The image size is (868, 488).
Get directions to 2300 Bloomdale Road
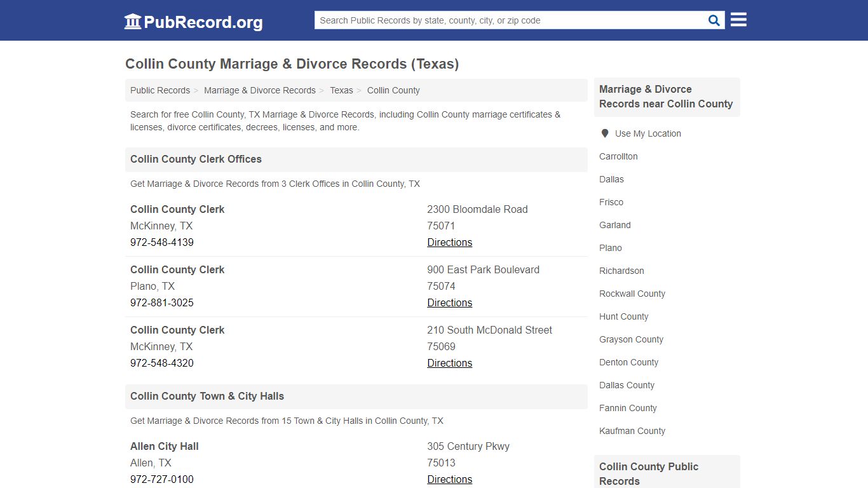pos(449,242)
